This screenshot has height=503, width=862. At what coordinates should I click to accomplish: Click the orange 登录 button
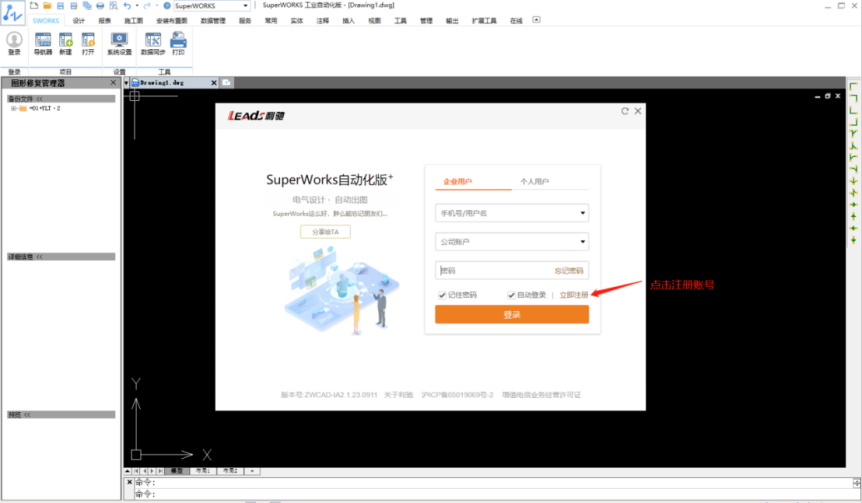[x=511, y=315]
